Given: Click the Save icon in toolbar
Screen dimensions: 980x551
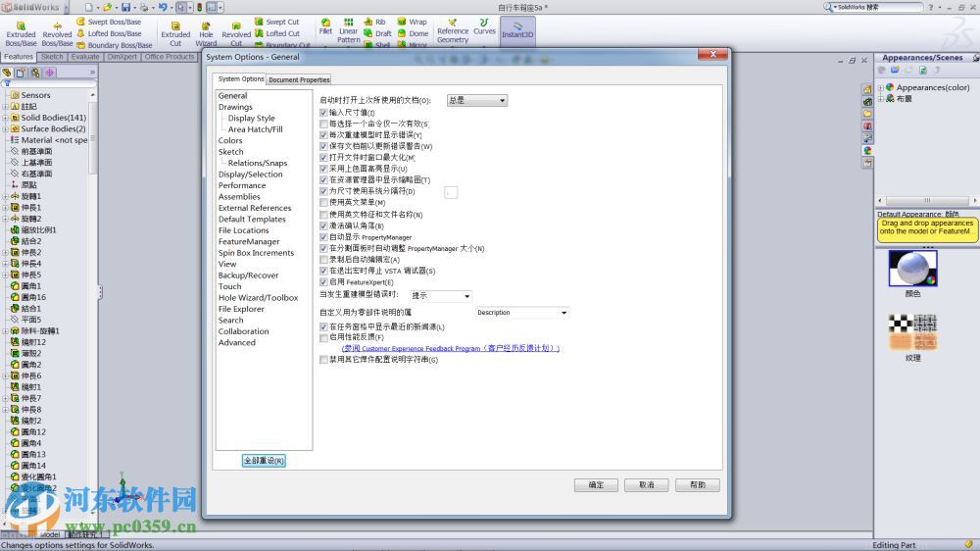Looking at the screenshot, I should click(x=125, y=8).
